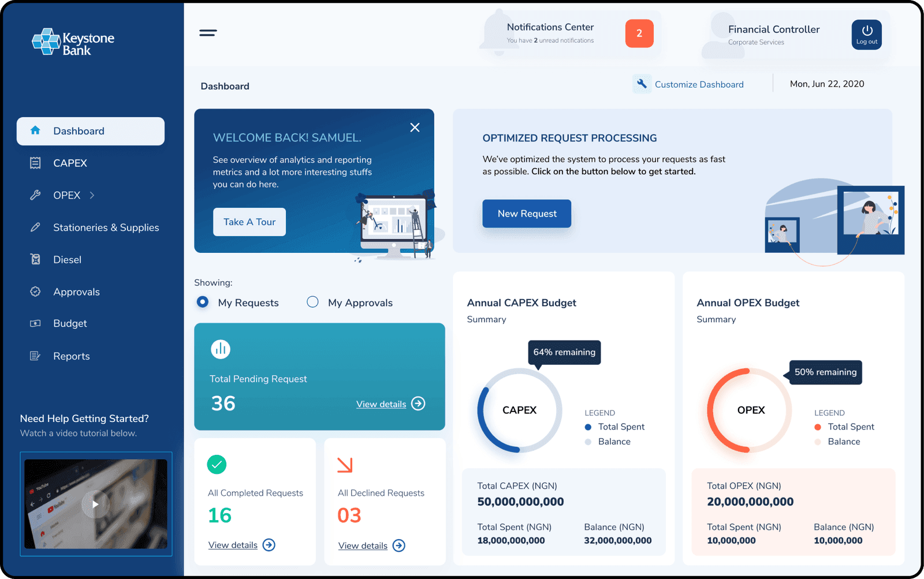The width and height of the screenshot is (924, 579).
Task: View details of All Completed Requests
Action: (x=233, y=545)
